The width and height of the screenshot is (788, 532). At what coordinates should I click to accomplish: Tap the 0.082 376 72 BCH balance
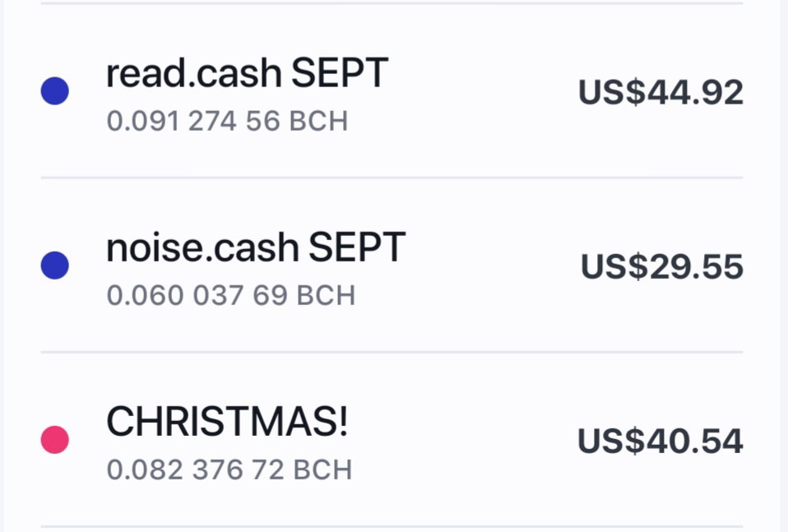click(x=229, y=470)
